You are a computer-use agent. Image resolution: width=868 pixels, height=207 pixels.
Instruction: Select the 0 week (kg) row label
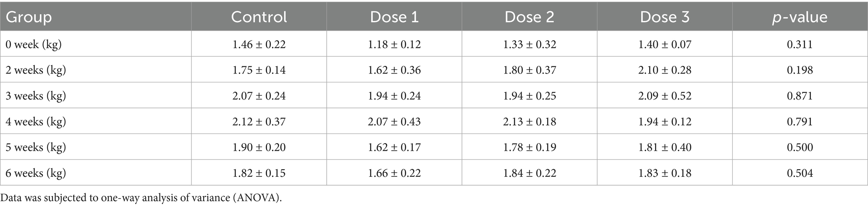pos(34,44)
